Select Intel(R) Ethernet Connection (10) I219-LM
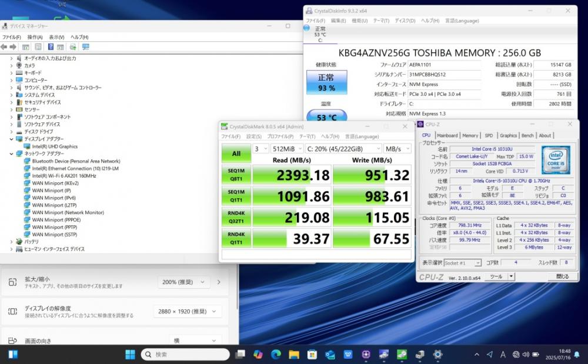This screenshot has height=364, width=588. tap(75, 169)
